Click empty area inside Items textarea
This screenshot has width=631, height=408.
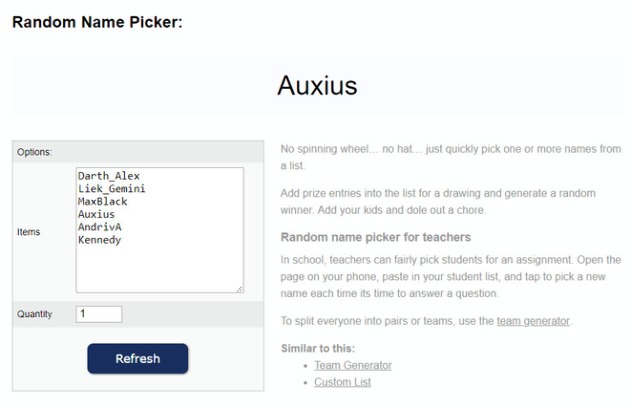(x=160, y=268)
